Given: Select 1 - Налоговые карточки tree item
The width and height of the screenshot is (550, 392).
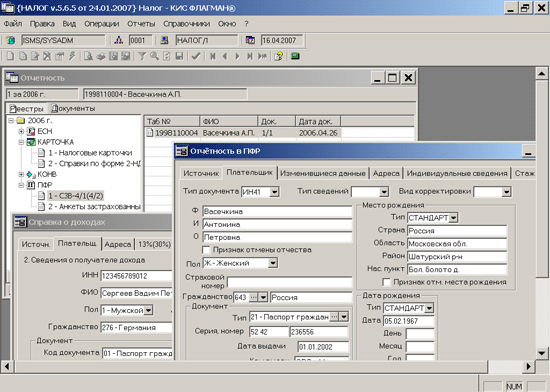Looking at the screenshot, I should [x=90, y=153].
